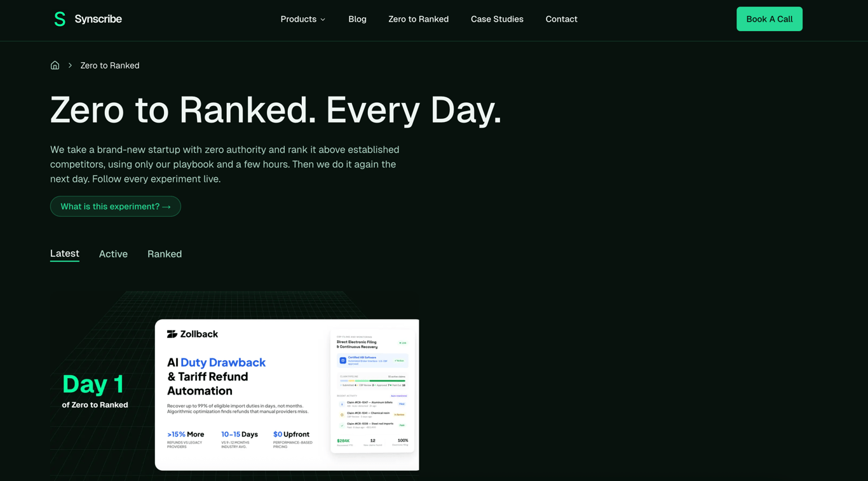Switch to the Ranked tab

(165, 254)
